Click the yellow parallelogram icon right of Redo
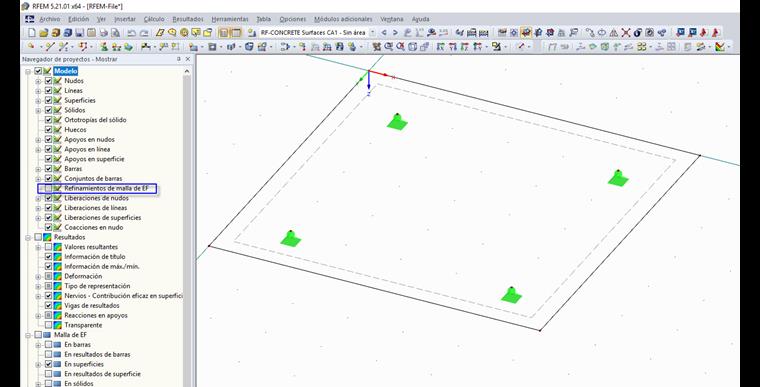760x387 pixels. [160, 32]
